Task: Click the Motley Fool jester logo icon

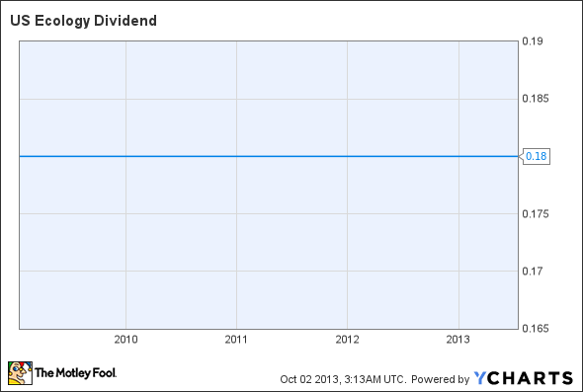Action: coord(20,373)
